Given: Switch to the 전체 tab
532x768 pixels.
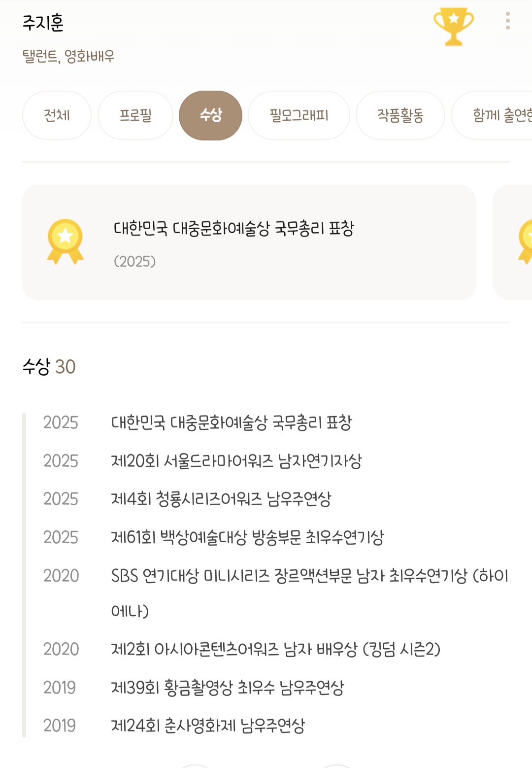Looking at the screenshot, I should click(x=57, y=115).
